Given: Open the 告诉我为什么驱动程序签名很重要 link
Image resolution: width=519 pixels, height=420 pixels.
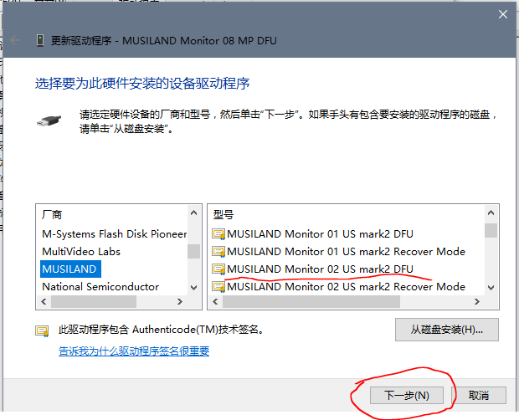Looking at the screenshot, I should [x=134, y=351].
